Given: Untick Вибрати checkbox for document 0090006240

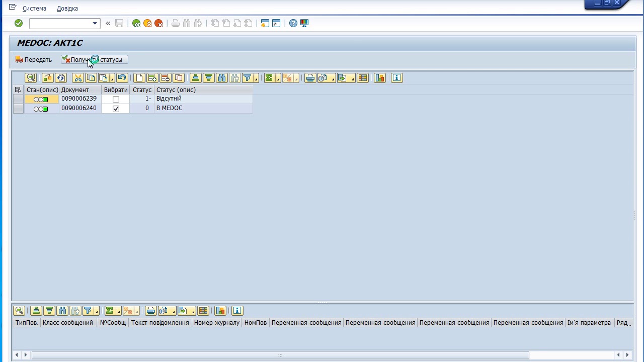Looking at the screenshot, I should (x=116, y=109).
